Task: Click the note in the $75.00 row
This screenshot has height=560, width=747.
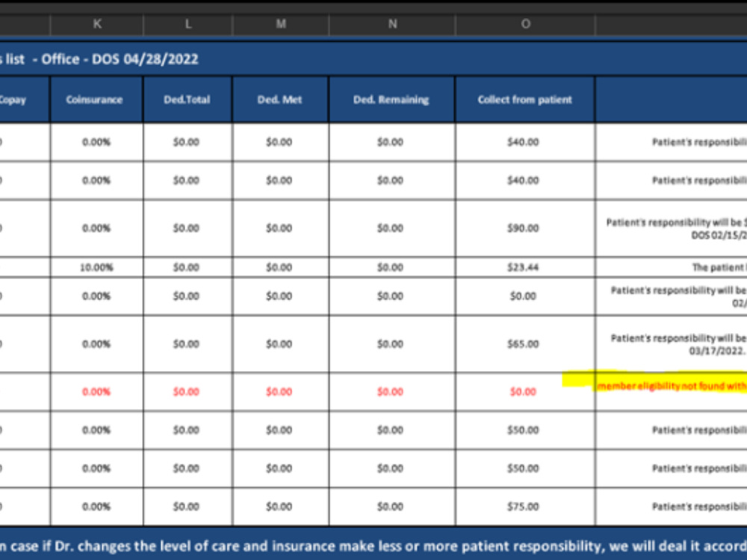Action: (672, 507)
